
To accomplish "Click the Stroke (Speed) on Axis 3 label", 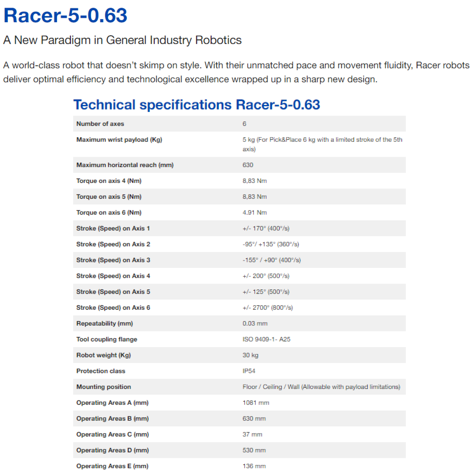I will 113,260.
